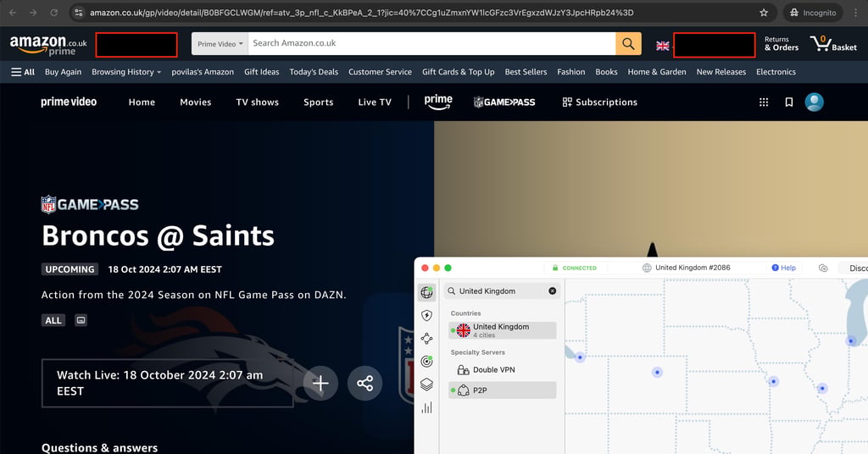Open the browser three-dot menu

click(855, 12)
